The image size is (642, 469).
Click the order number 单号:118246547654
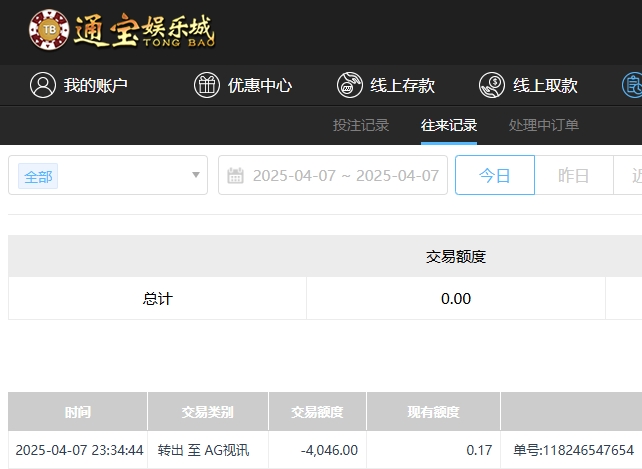[574, 450]
